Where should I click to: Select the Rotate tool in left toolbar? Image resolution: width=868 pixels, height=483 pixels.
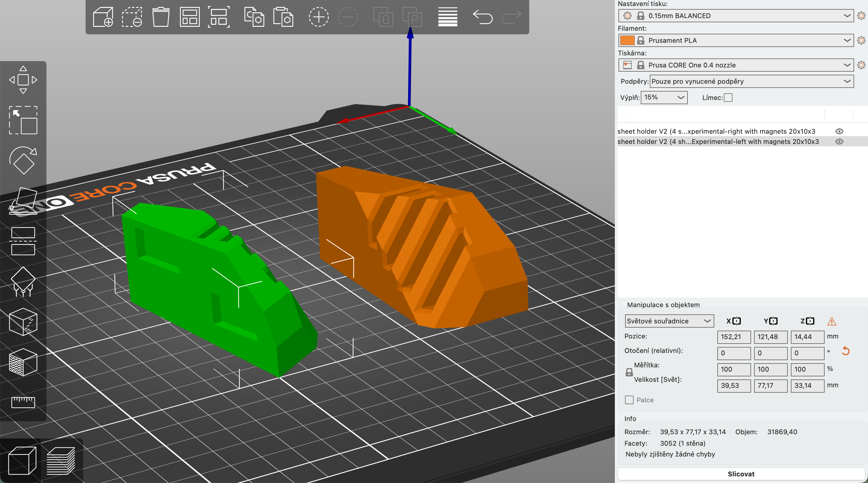pos(23,160)
